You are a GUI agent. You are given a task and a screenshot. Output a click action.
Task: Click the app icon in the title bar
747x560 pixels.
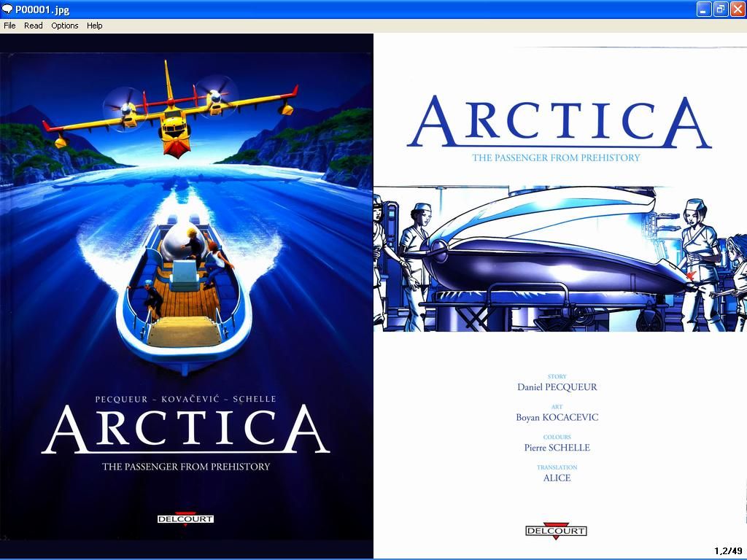pos(7,9)
